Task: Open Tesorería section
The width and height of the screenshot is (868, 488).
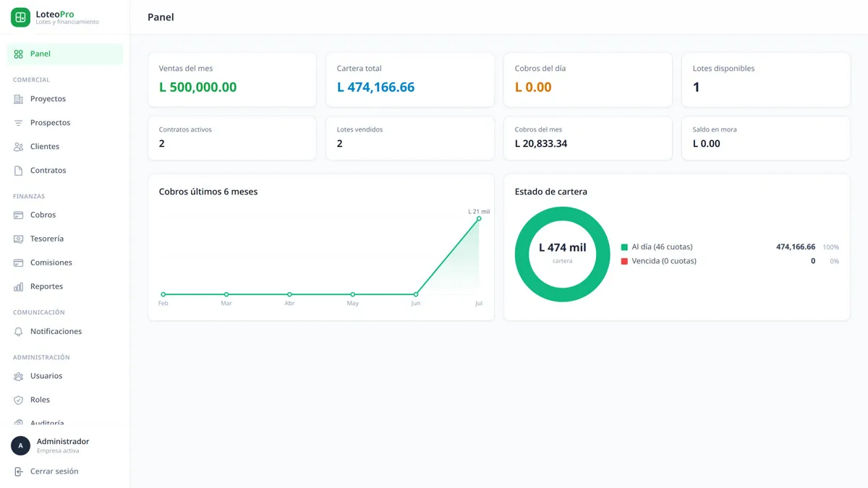Action: (65, 239)
